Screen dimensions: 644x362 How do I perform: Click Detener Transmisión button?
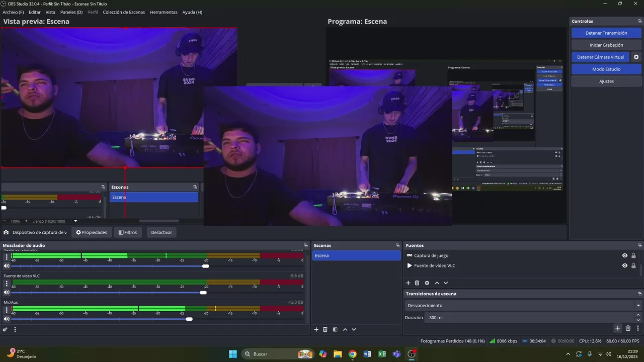coord(606,33)
